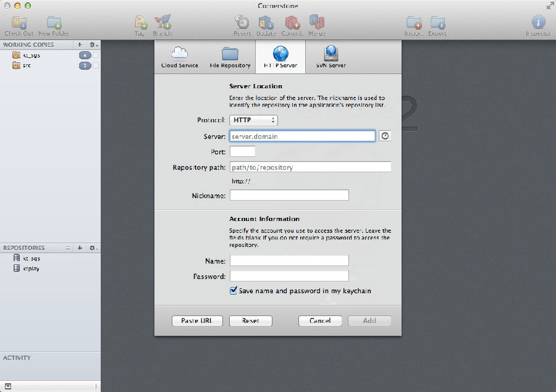Select the xt_sgs repository
The height and width of the screenshot is (392, 556).
pyautogui.click(x=32, y=258)
